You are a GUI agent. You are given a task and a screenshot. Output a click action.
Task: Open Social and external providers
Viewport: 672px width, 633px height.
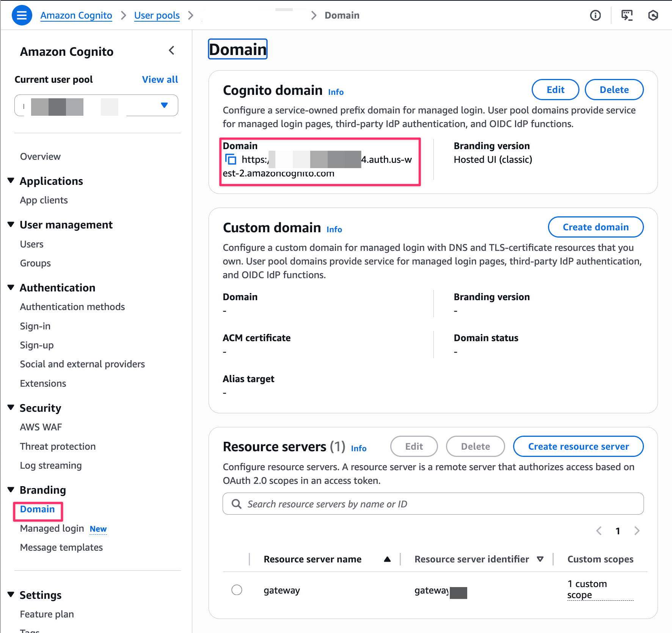(x=82, y=364)
